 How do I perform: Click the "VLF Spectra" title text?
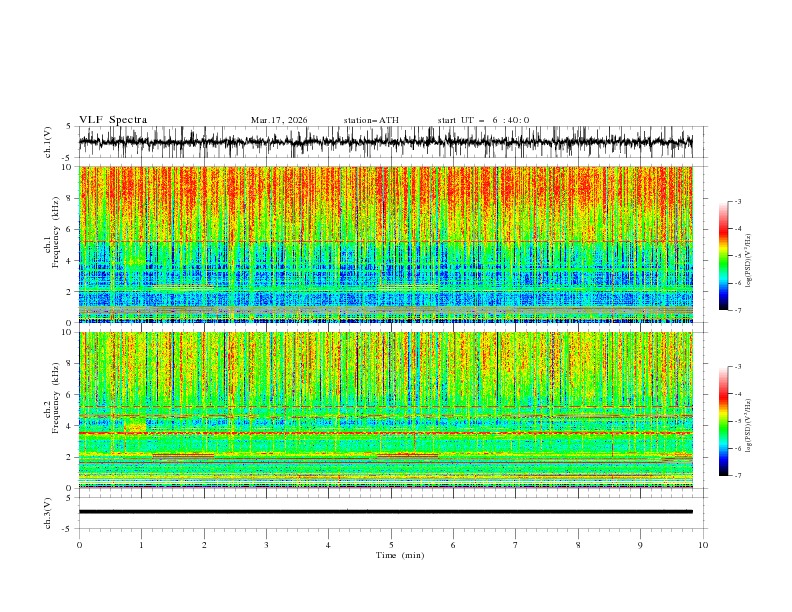113,120
